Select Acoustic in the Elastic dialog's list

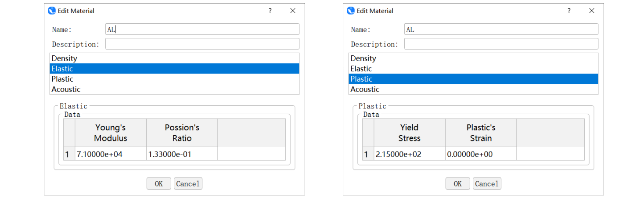pyautogui.click(x=66, y=89)
